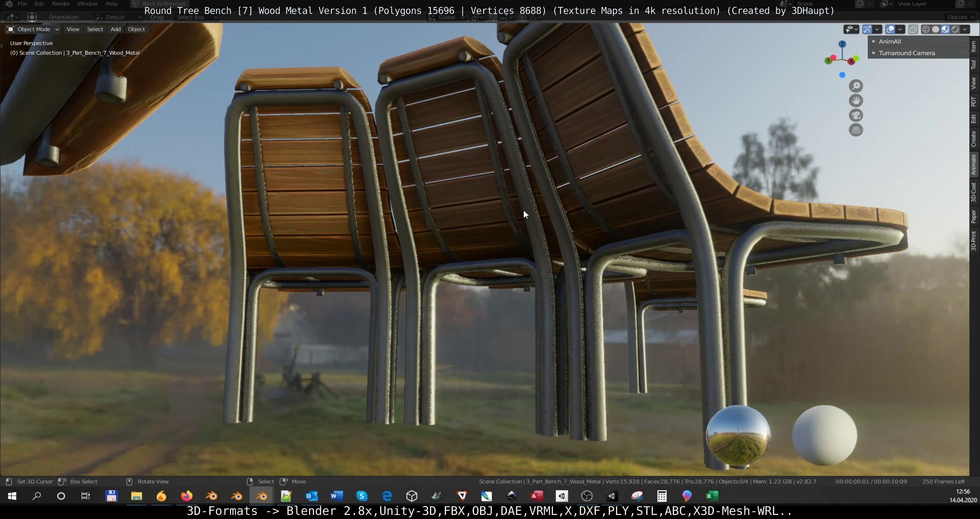Click the Excel icon in Windows taskbar
Image resolution: width=980 pixels, height=519 pixels.
click(712, 496)
